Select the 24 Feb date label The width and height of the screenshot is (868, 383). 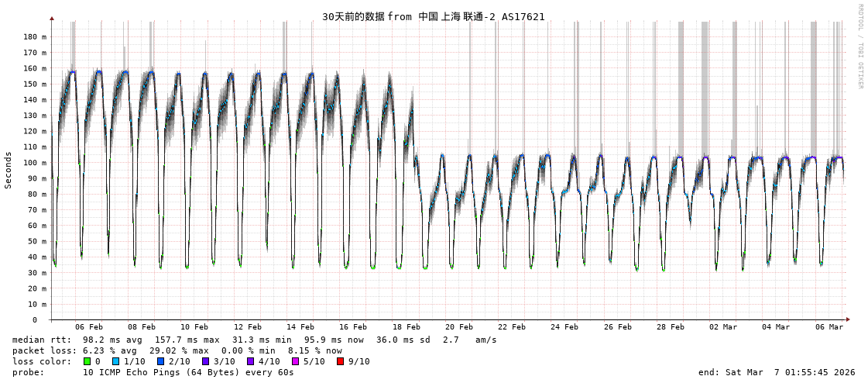pos(564,327)
